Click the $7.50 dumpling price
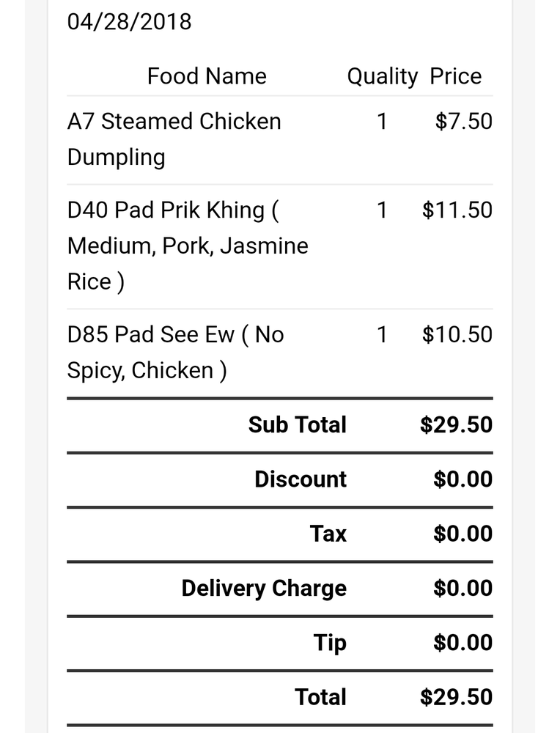 click(463, 121)
